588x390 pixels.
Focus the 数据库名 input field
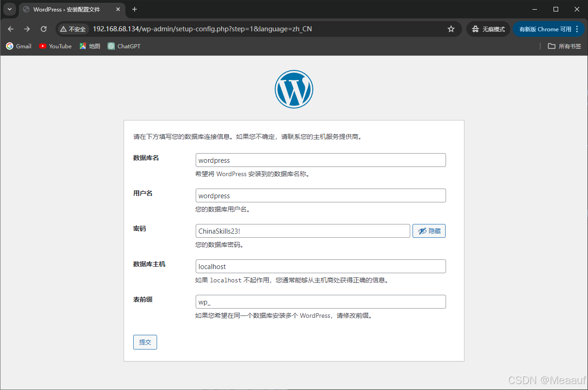click(x=321, y=160)
